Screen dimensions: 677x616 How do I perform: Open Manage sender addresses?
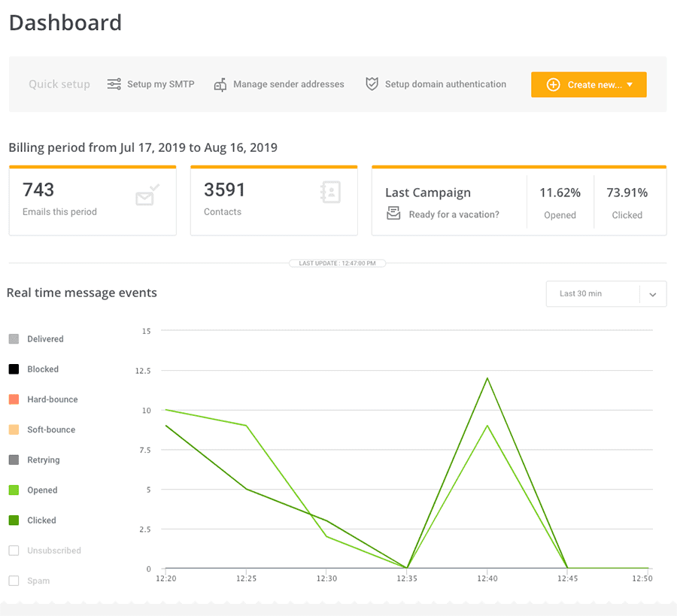[288, 84]
